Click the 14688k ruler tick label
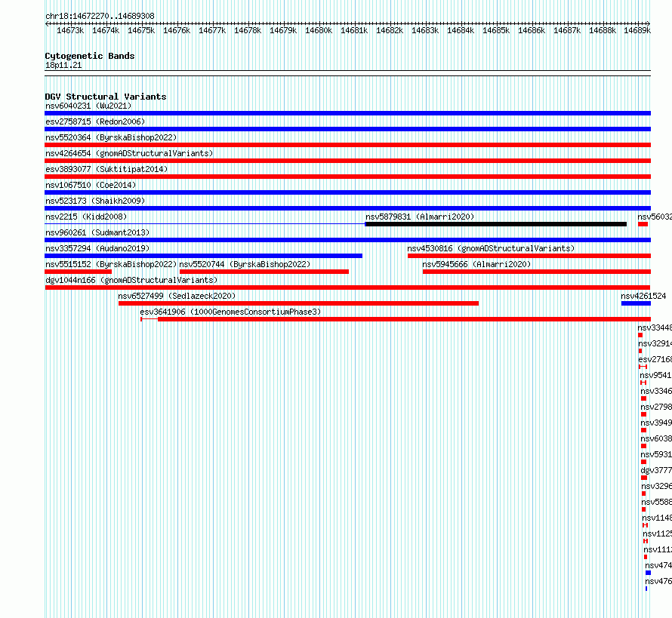Image resolution: width=672 pixels, height=618 pixels. click(x=602, y=30)
